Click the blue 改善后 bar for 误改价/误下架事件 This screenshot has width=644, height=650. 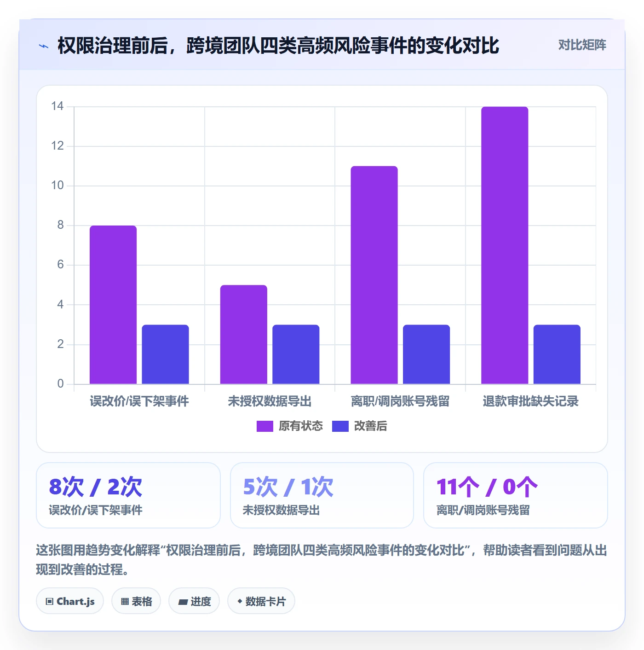coord(165,354)
